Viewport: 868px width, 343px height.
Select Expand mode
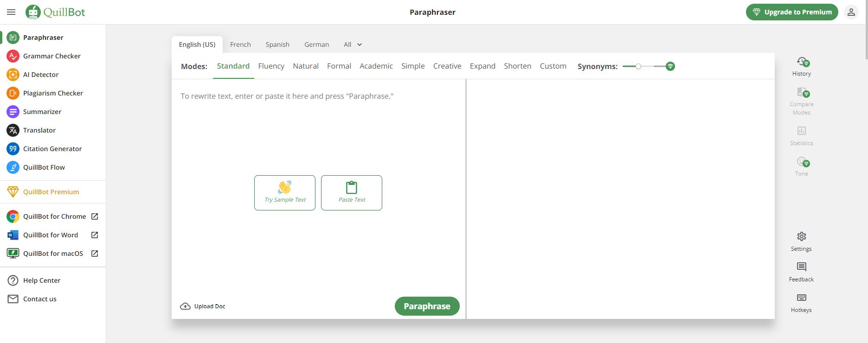(x=482, y=66)
